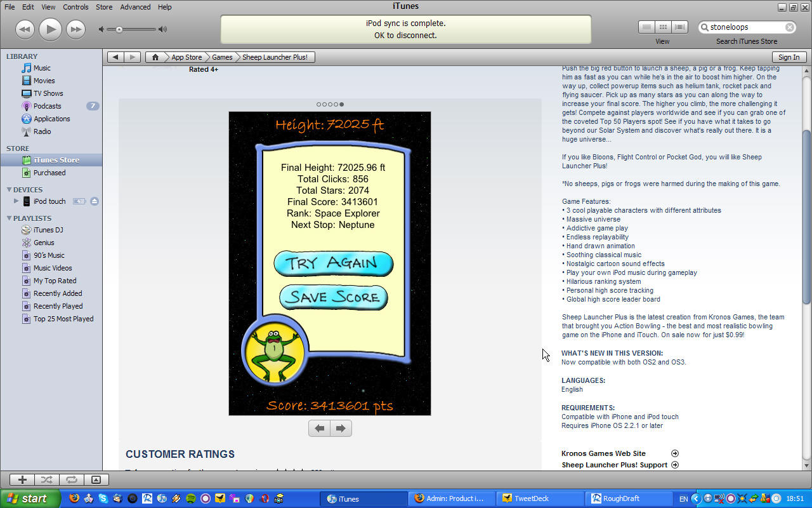This screenshot has height=508, width=812.
Task: Show artwork viewer panel button
Action: [96, 480]
